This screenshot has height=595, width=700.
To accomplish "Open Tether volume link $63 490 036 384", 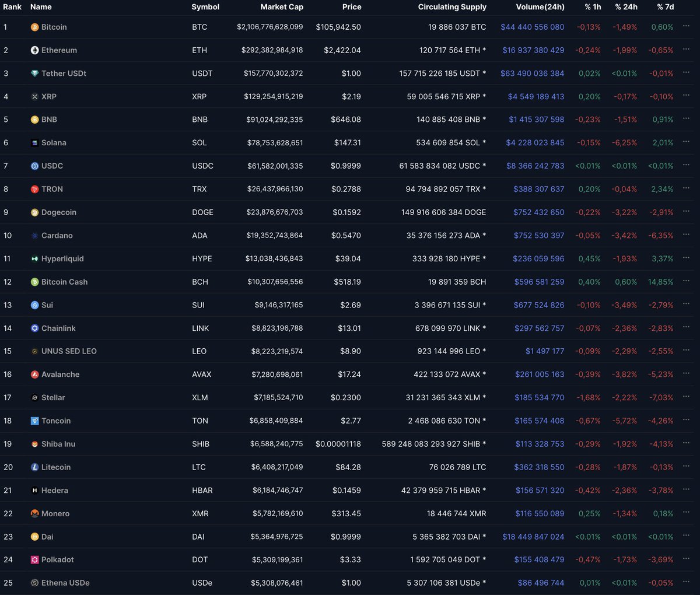I will (x=533, y=73).
